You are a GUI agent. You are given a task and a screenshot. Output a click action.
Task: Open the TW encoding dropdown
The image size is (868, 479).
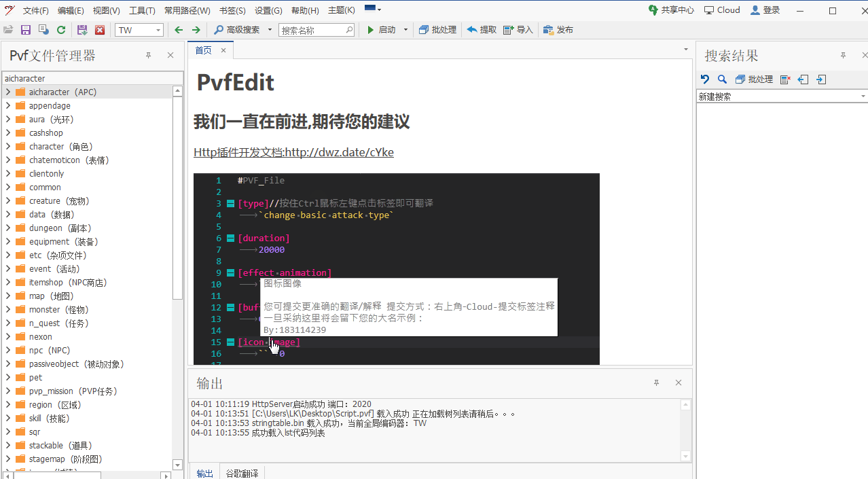point(158,30)
